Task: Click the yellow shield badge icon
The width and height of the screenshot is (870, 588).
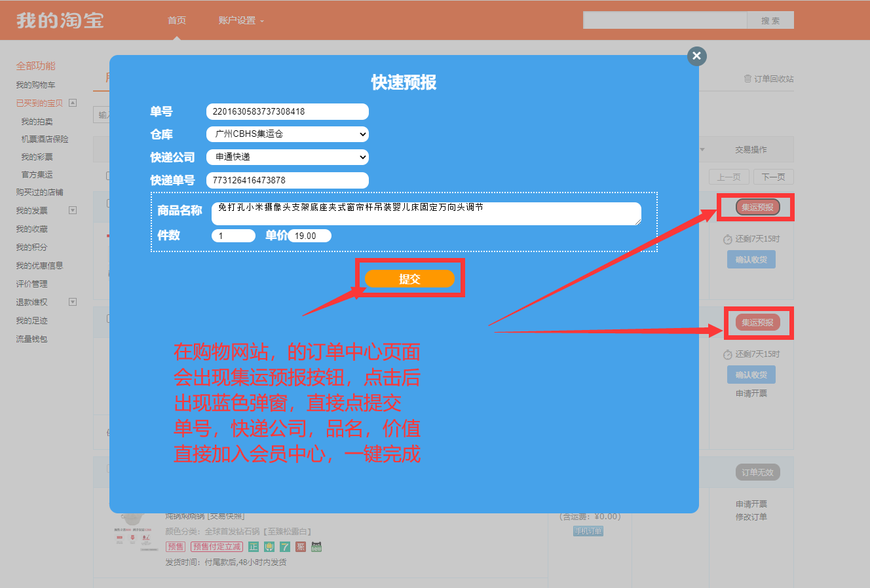Action: click(x=269, y=547)
